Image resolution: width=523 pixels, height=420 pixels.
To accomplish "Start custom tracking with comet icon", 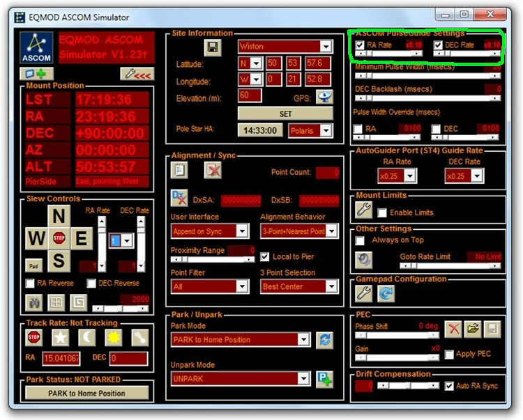I will [x=140, y=337].
